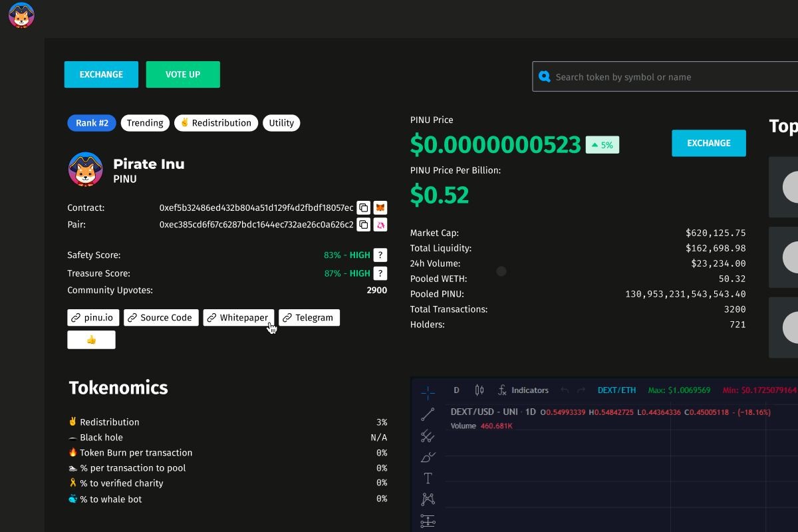This screenshot has width=798, height=532.
Task: Open Treasure Score help question mark
Action: tap(380, 273)
